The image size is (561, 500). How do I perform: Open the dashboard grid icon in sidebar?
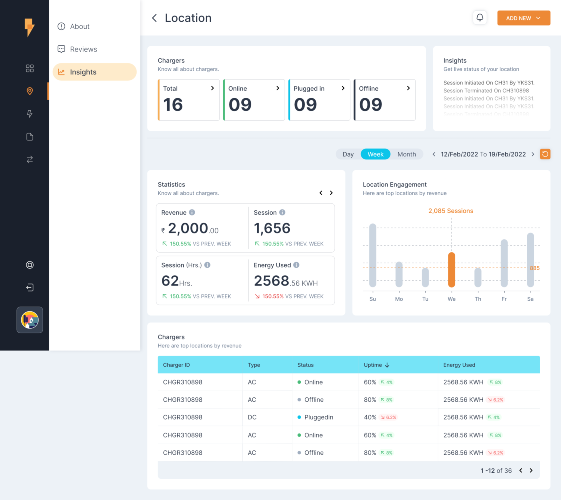[x=30, y=68]
